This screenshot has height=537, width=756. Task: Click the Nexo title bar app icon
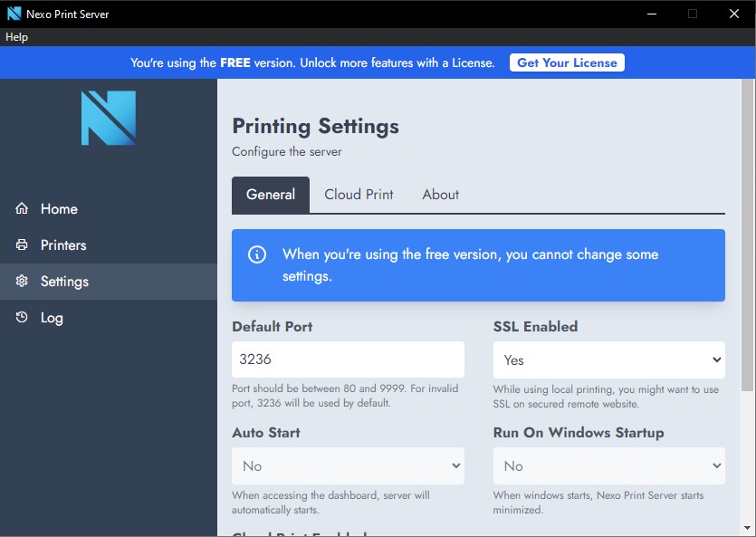[14, 14]
